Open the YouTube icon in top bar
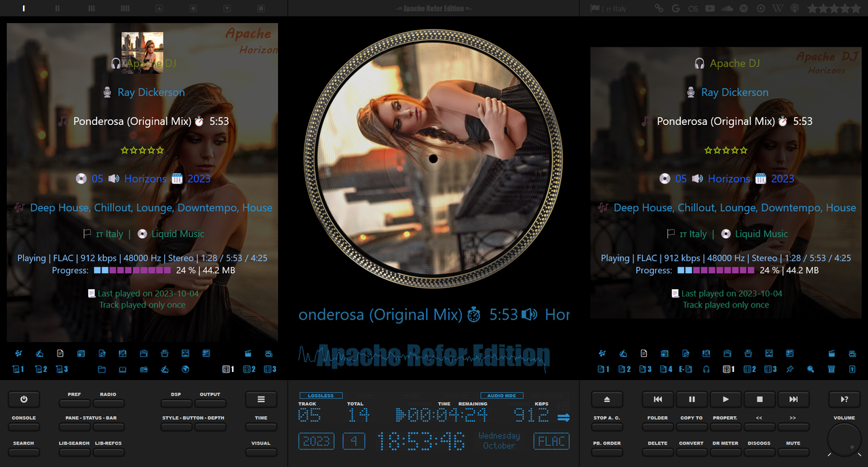868x467 pixels. [x=710, y=8]
